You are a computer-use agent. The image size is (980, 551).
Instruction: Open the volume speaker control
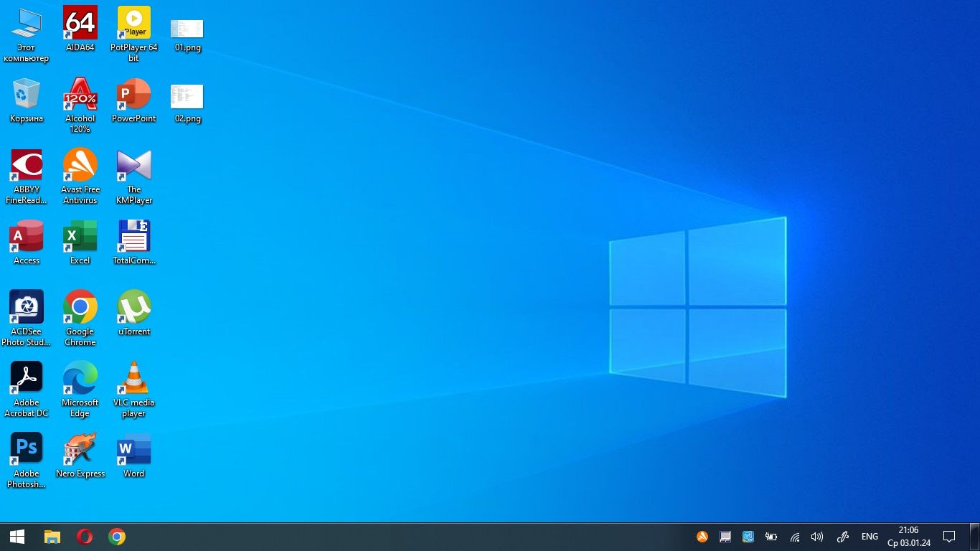tap(817, 537)
